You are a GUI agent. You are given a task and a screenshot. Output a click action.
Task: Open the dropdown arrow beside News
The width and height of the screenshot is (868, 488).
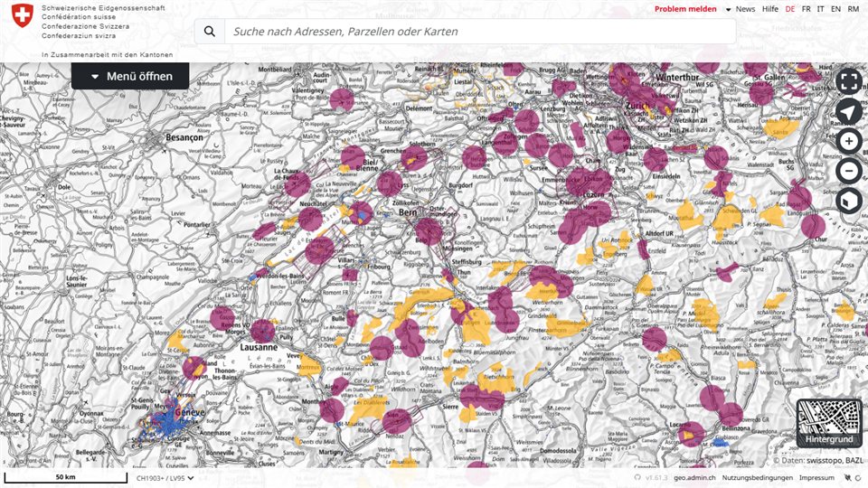click(x=728, y=9)
